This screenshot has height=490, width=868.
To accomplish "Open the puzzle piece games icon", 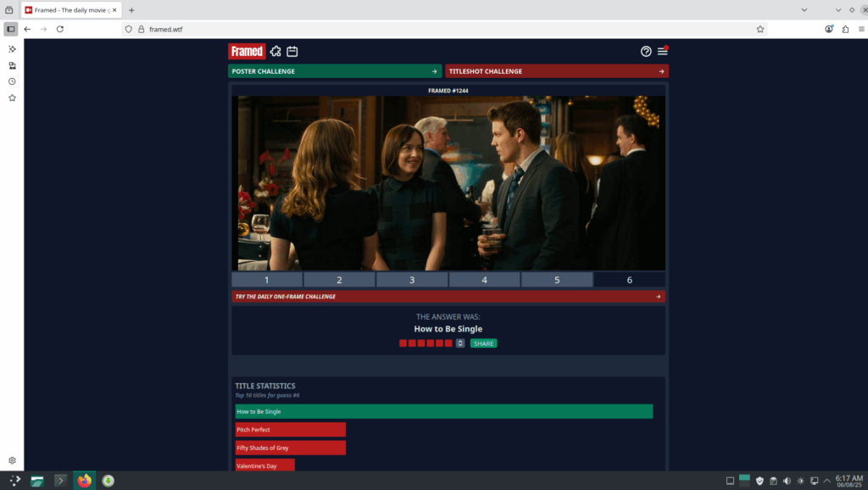I will click(275, 52).
